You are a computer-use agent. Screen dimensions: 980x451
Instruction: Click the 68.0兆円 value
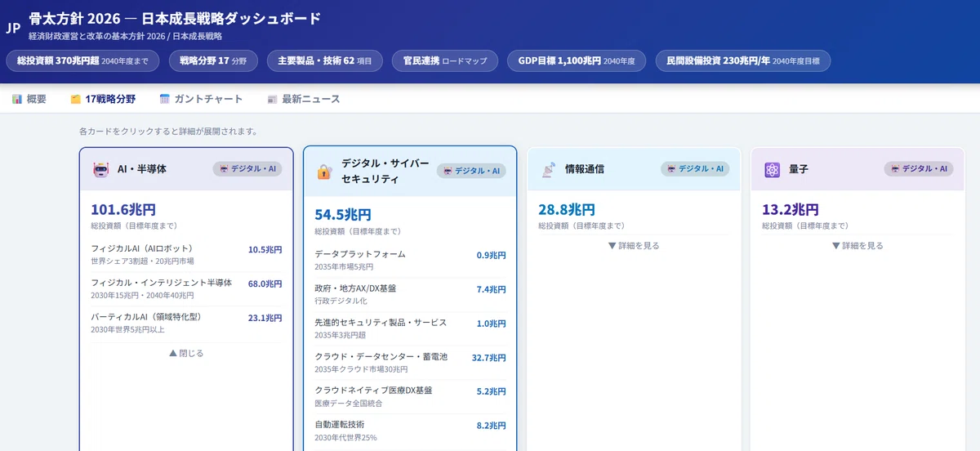265,284
